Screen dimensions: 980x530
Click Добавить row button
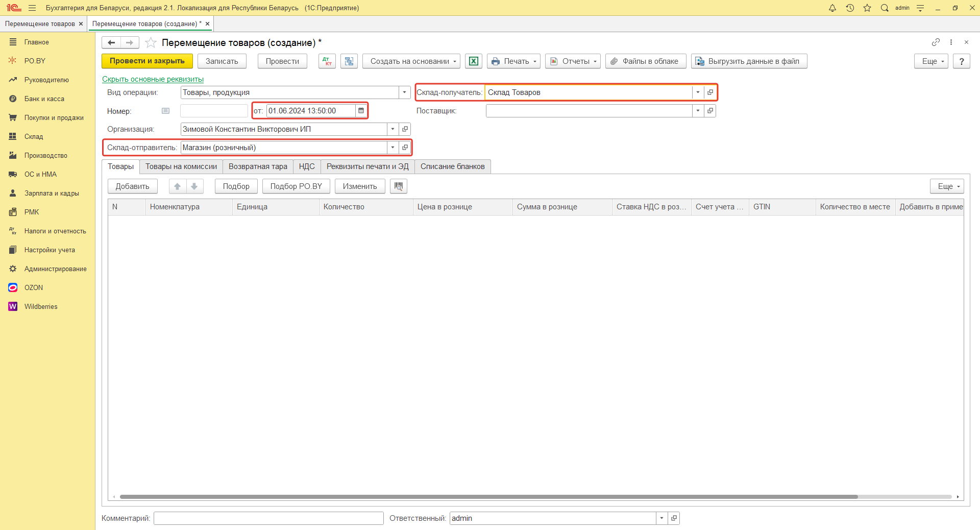click(x=133, y=186)
